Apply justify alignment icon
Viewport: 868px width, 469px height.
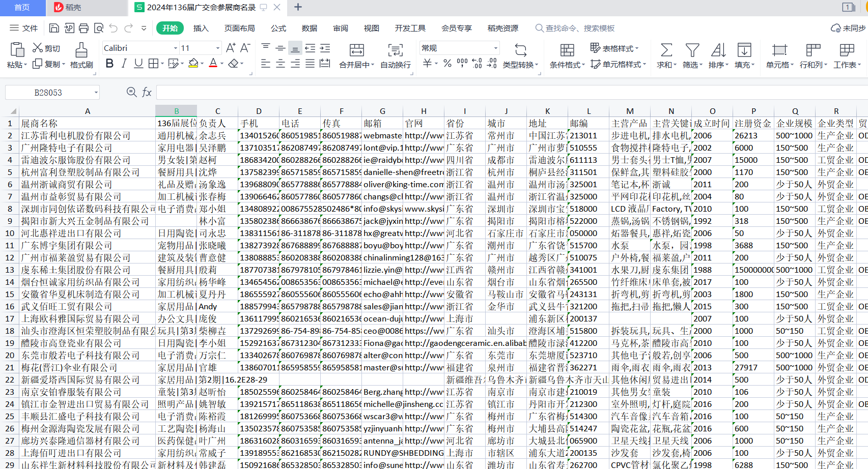310,64
